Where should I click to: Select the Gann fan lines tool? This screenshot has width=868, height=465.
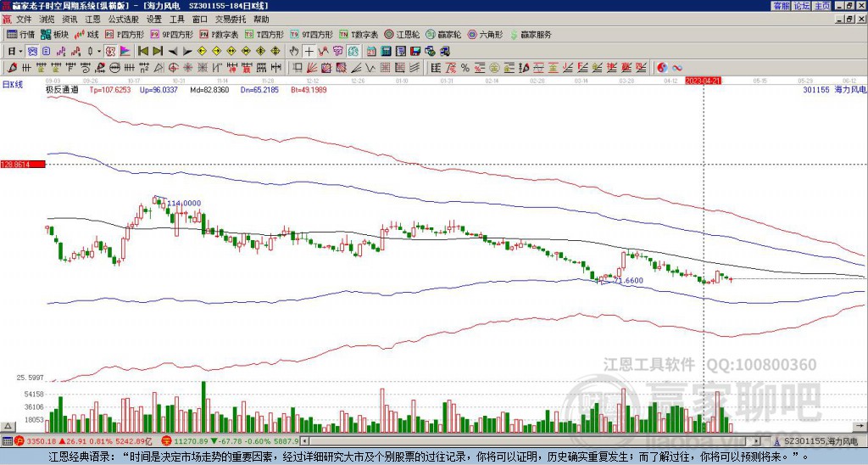pos(311,68)
